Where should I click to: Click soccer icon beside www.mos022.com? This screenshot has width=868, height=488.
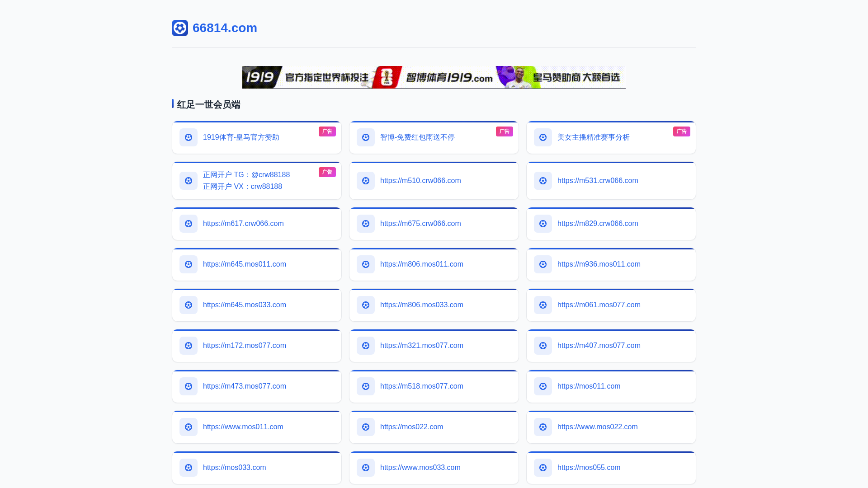[x=543, y=427]
